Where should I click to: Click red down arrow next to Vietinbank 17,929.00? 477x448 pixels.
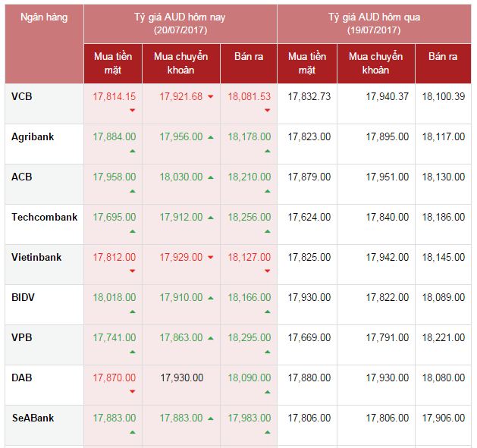click(x=211, y=257)
